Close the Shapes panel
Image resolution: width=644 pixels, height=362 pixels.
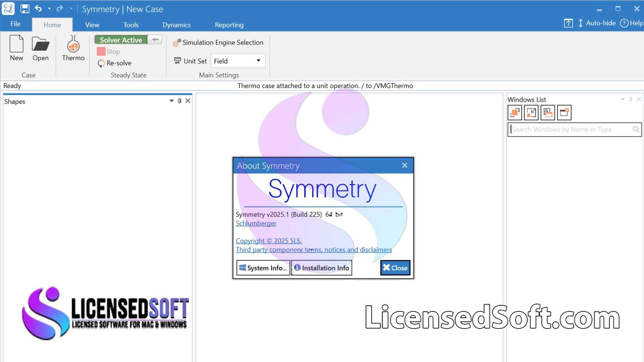[188, 101]
